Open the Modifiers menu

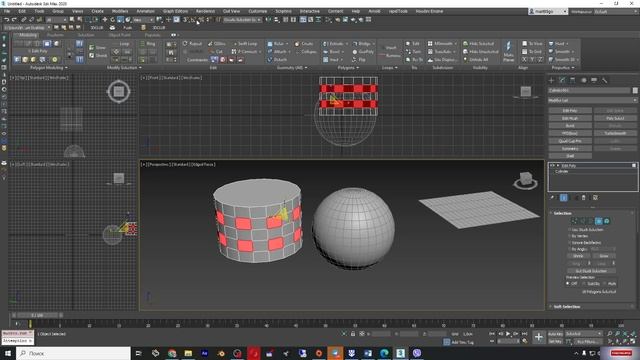click(x=120, y=11)
